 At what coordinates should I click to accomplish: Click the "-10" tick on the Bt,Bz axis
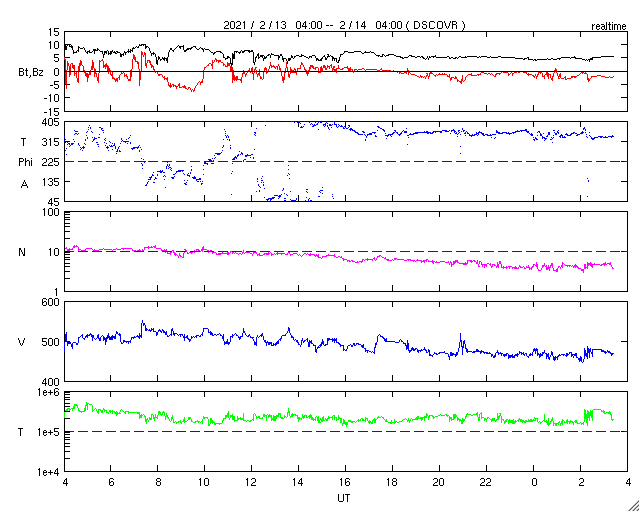tap(52, 98)
